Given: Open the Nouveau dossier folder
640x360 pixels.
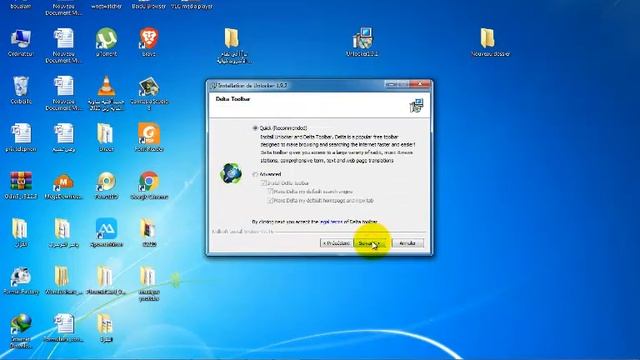Looking at the screenshot, I should pyautogui.click(x=490, y=42).
